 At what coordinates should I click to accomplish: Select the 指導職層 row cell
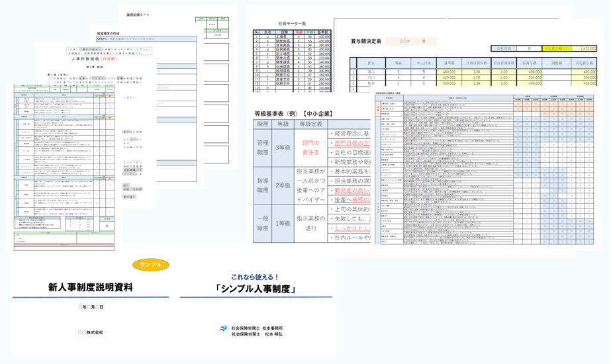pyautogui.click(x=263, y=185)
